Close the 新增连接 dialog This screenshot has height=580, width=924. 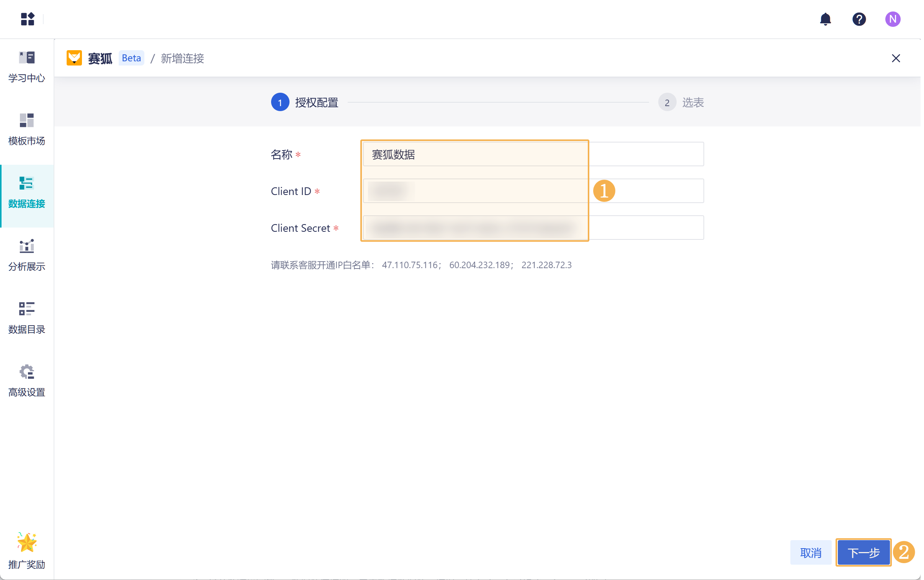[x=896, y=58]
